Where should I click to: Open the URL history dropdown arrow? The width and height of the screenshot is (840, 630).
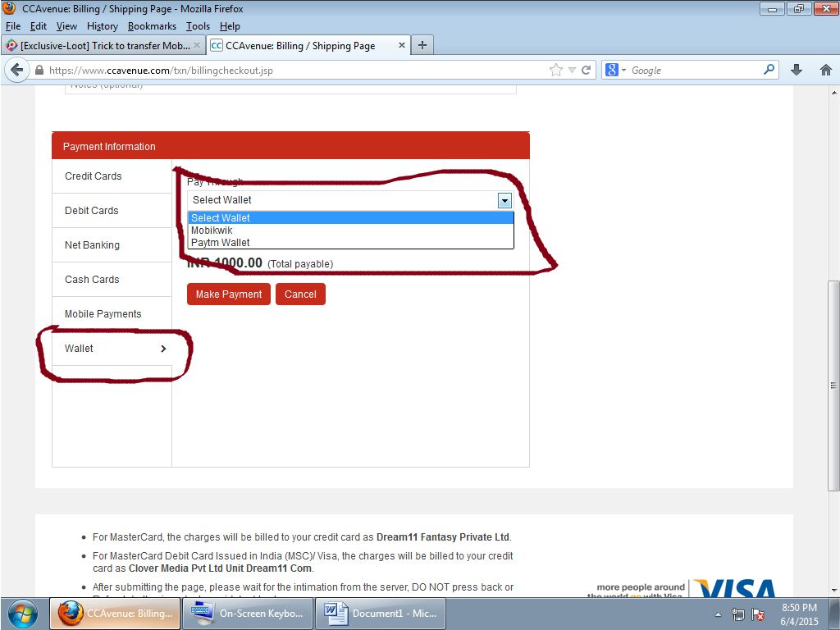pos(572,71)
